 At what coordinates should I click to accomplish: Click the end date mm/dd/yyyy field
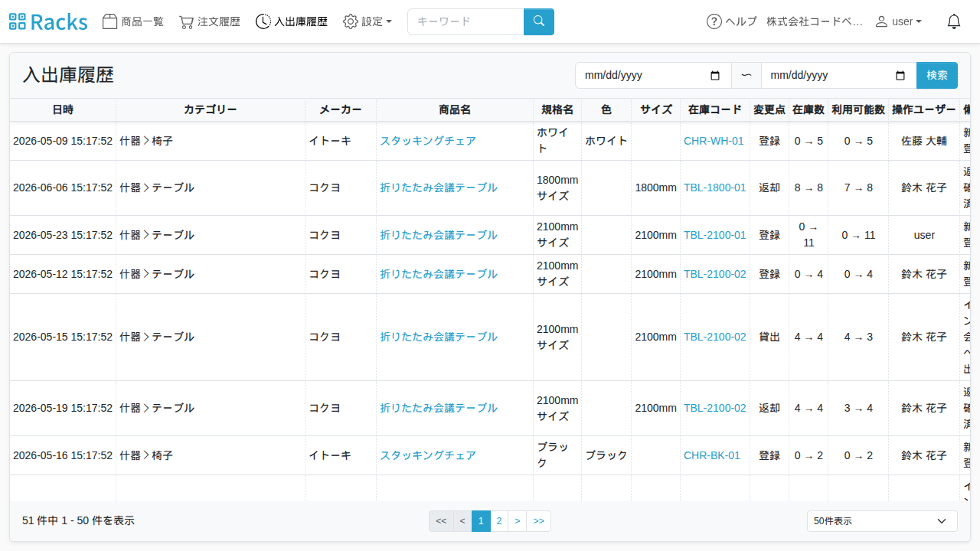[x=839, y=75]
